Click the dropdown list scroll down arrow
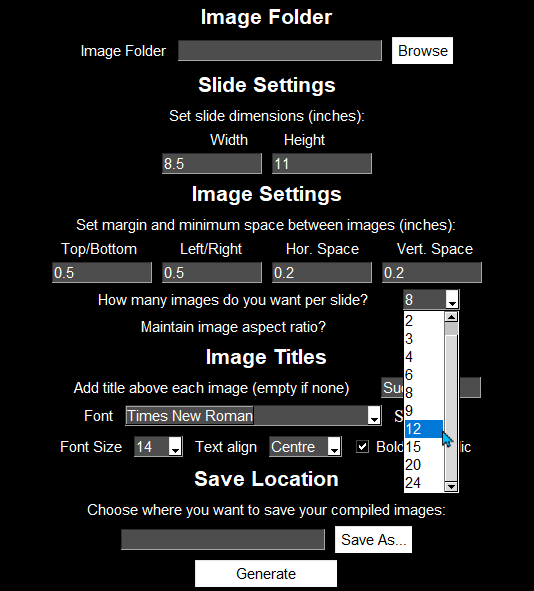Image resolution: width=534 pixels, height=591 pixels. pyautogui.click(x=451, y=486)
